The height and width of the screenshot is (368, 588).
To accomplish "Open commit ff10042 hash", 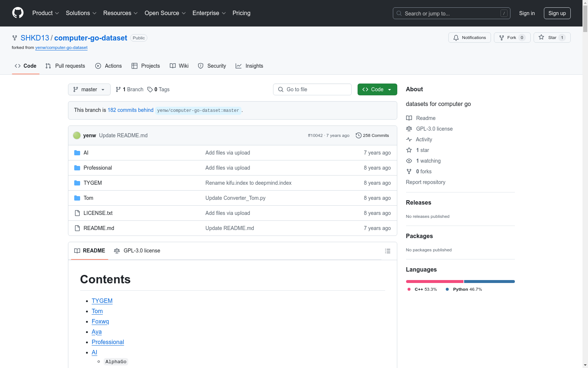I will tap(315, 135).
